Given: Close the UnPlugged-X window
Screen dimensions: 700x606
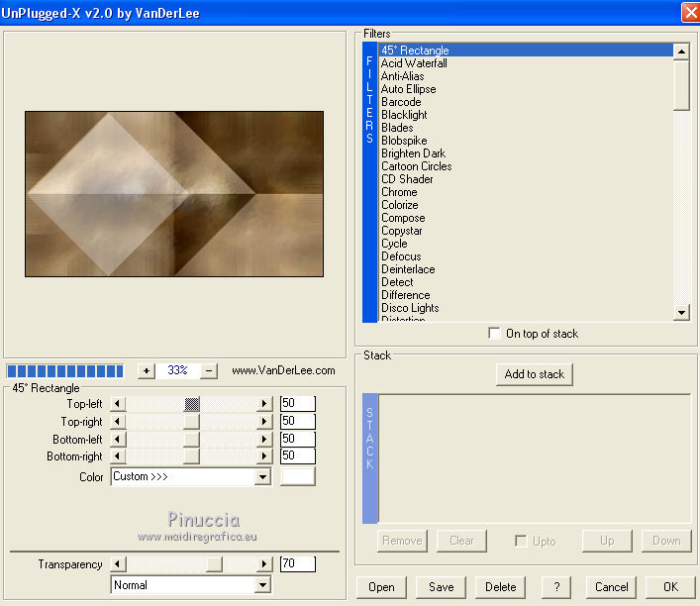Looking at the screenshot, I should 691,13.
